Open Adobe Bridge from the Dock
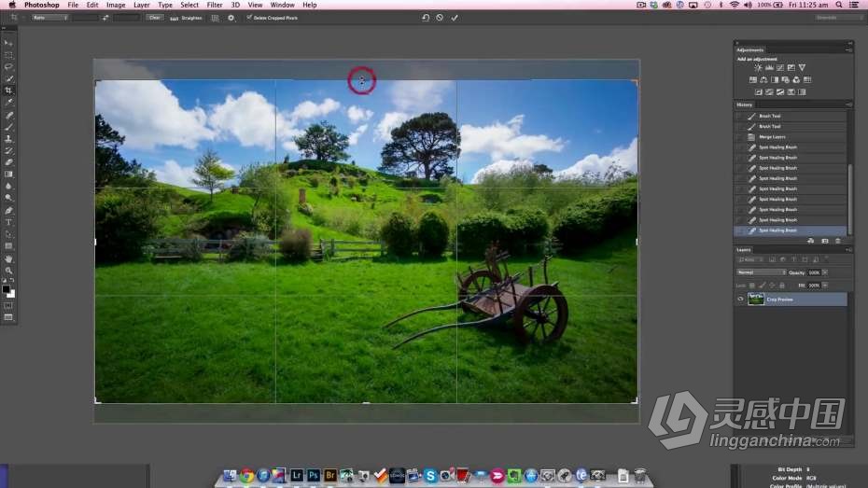 (x=329, y=475)
